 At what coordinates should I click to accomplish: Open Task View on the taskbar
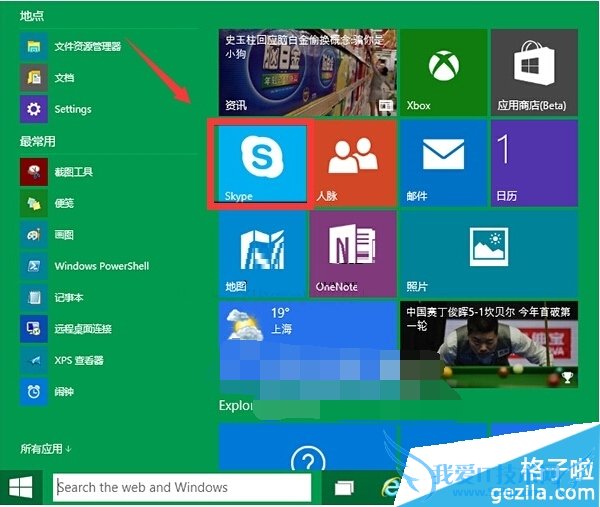tap(344, 488)
